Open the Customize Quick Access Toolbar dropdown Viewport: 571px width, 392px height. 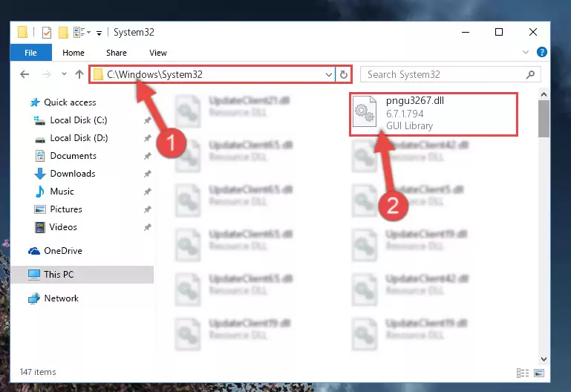point(99,33)
